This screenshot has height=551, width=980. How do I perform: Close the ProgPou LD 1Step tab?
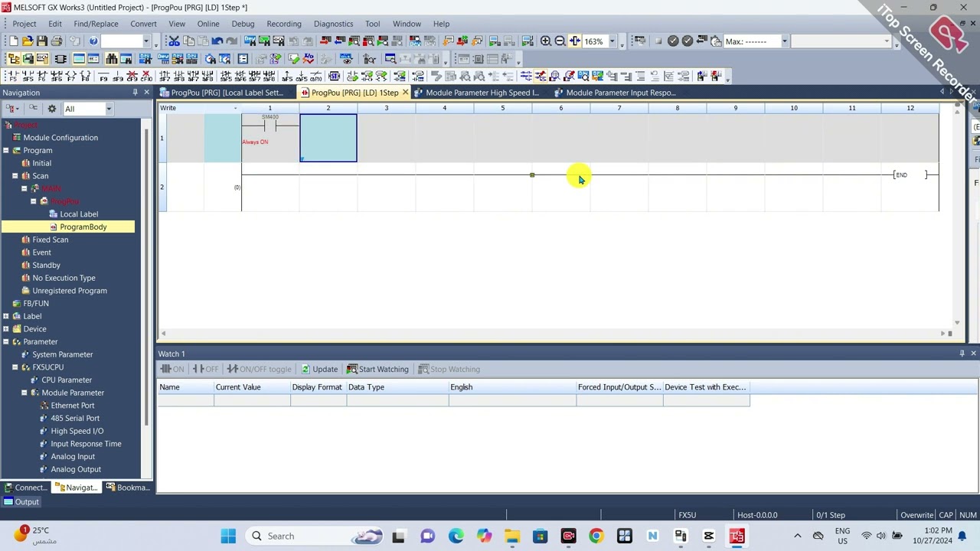tap(405, 93)
